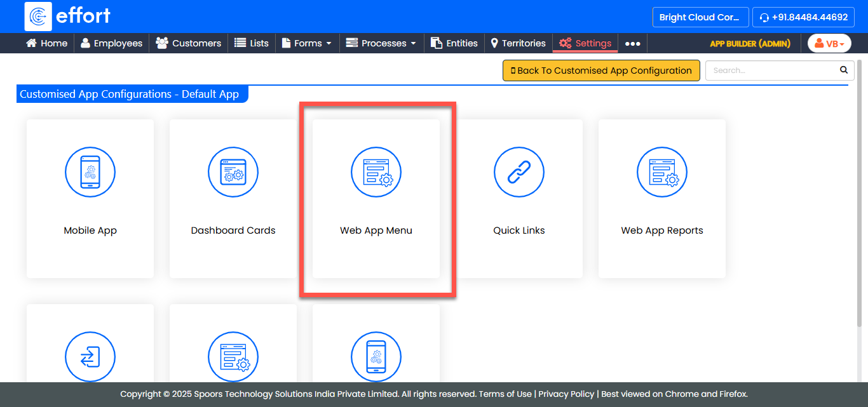Open the Employees menu item
868x407 pixels.
click(x=111, y=43)
